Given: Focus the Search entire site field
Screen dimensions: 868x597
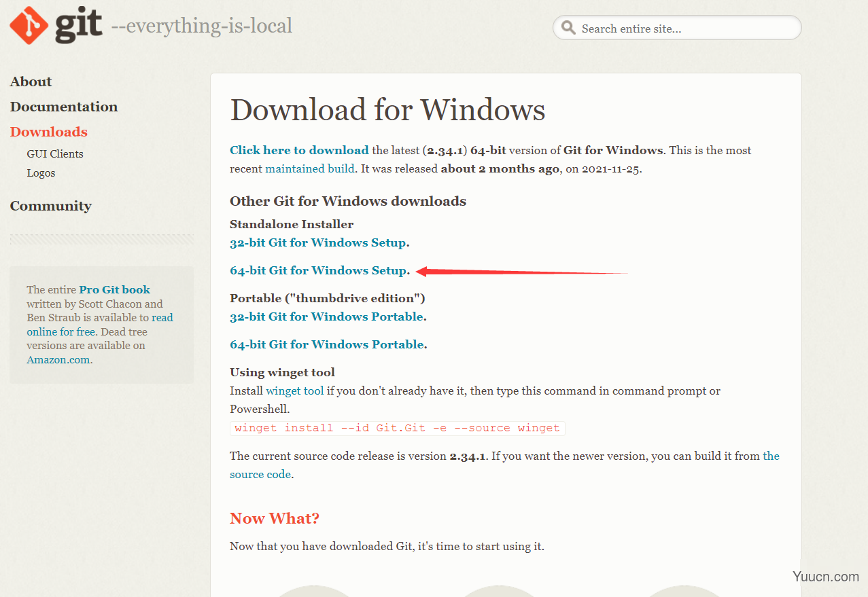Looking at the screenshot, I should pos(677,29).
